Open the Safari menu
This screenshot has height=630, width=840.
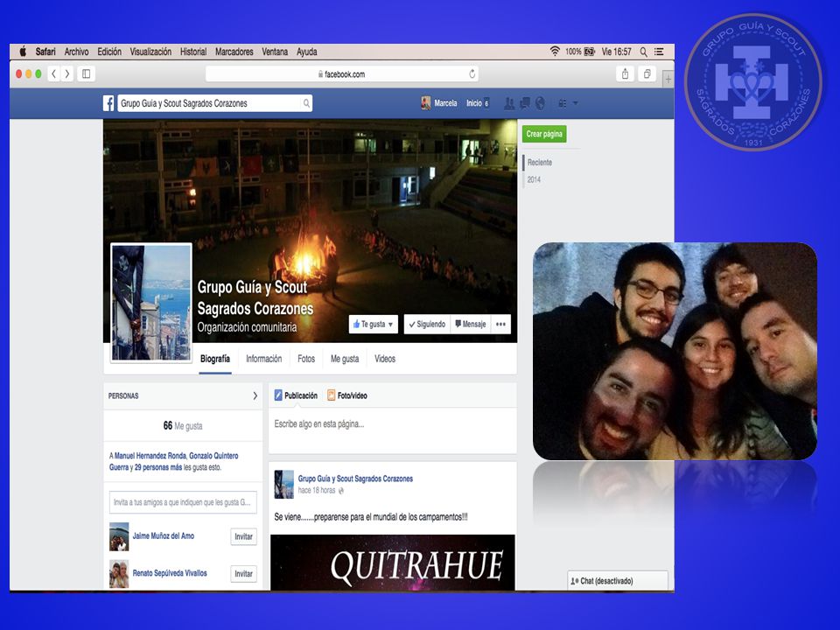(45, 52)
